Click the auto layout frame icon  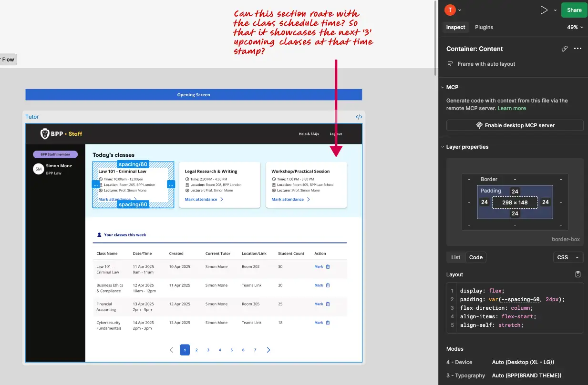[x=450, y=64]
